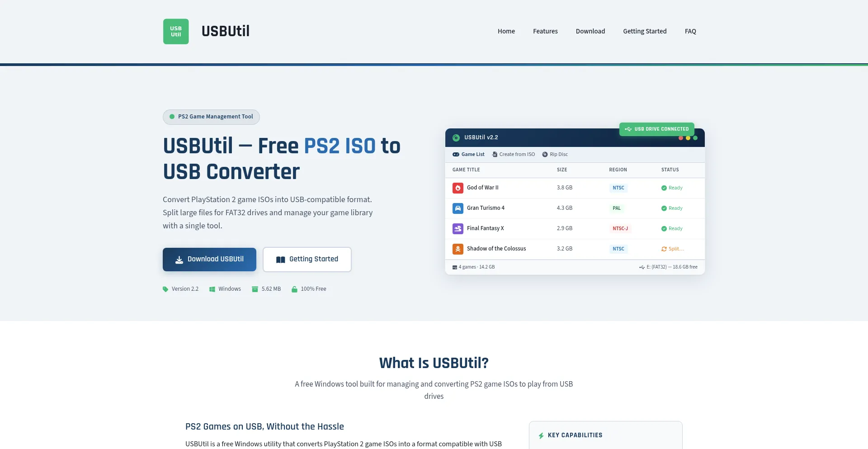Open the FAQ nav link
This screenshot has width=868, height=449.
(690, 31)
